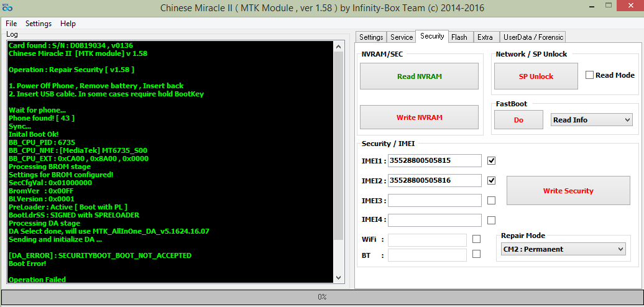Click the log vertical scrollbar thumb

click(338, 145)
